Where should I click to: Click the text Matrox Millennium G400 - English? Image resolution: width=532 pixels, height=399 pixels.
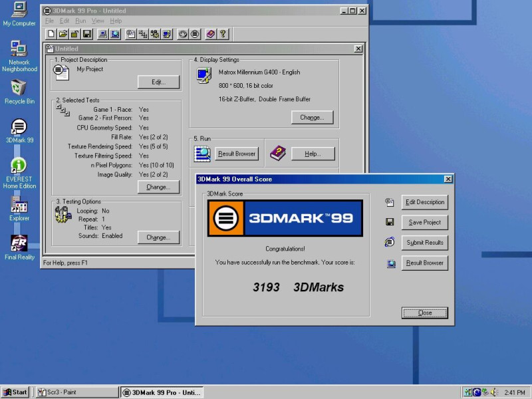(259, 72)
